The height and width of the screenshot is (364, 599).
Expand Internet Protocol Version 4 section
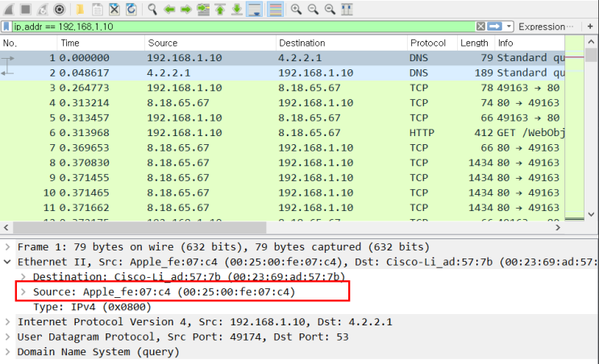tap(7, 322)
